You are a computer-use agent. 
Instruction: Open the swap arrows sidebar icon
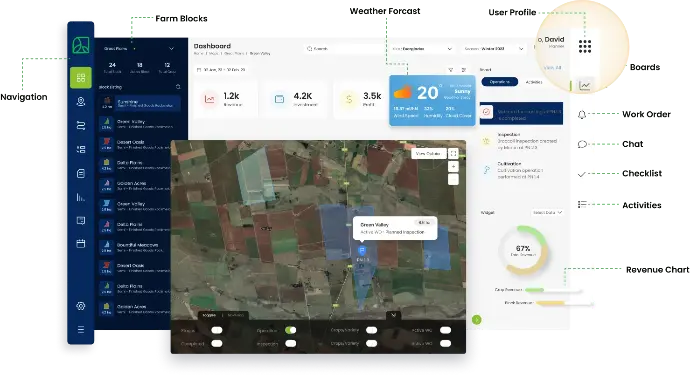(x=81, y=125)
